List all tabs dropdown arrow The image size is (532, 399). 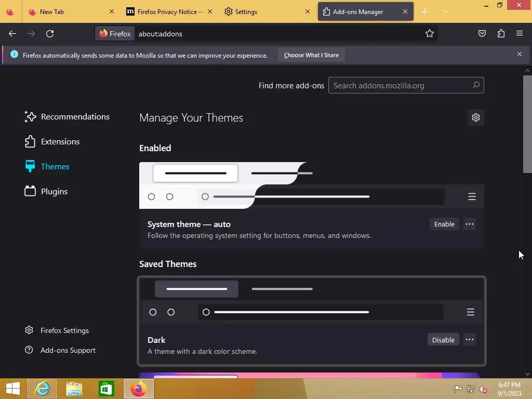[445, 12]
